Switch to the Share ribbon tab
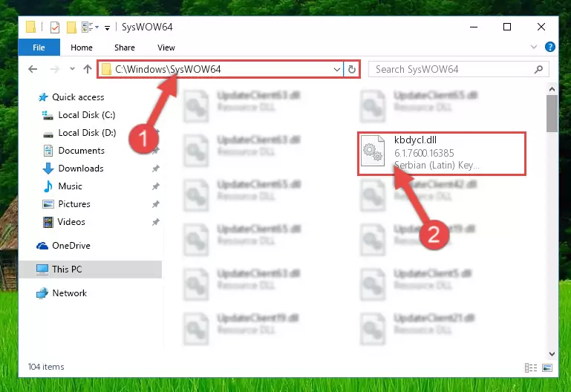The image size is (571, 392). click(125, 48)
